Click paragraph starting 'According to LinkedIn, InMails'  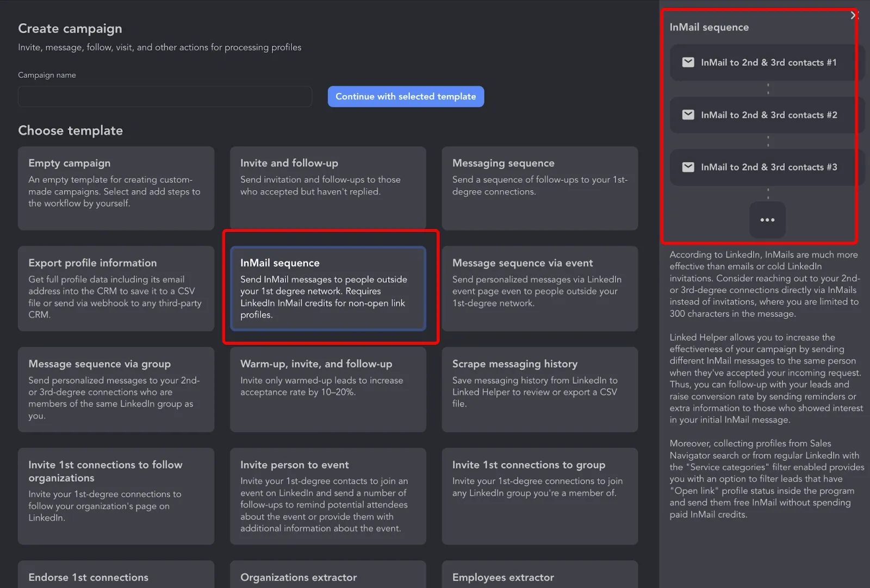tap(766, 284)
